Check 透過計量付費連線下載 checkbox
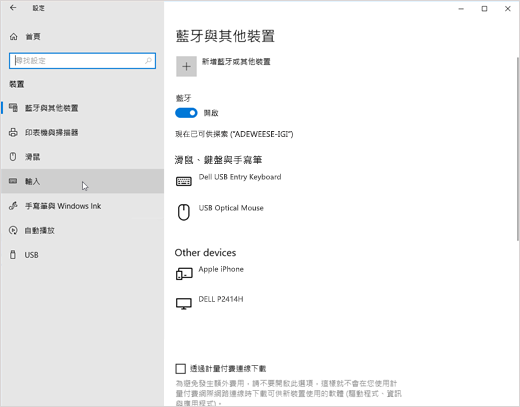Viewport: 520px width, 407px height. pyautogui.click(x=180, y=369)
